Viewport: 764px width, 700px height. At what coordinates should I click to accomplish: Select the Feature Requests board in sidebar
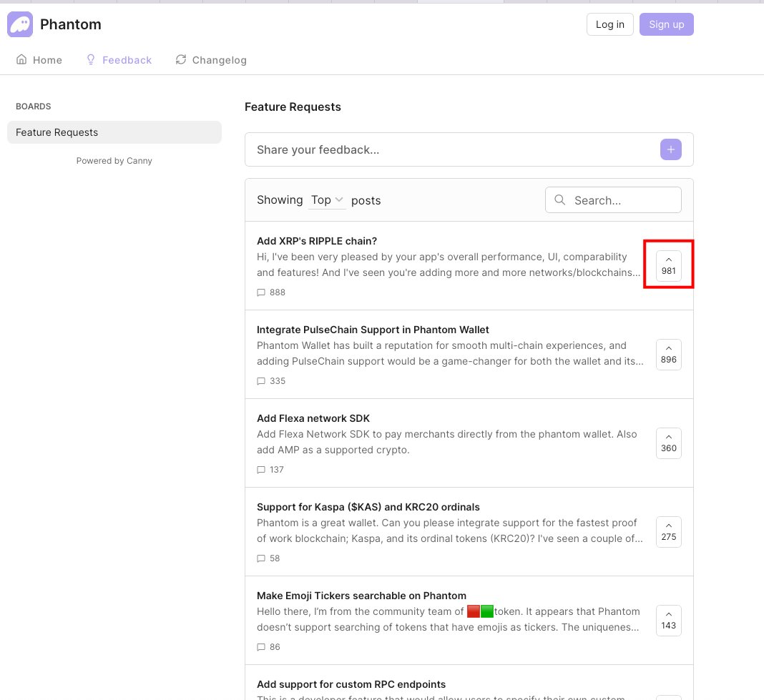(114, 132)
